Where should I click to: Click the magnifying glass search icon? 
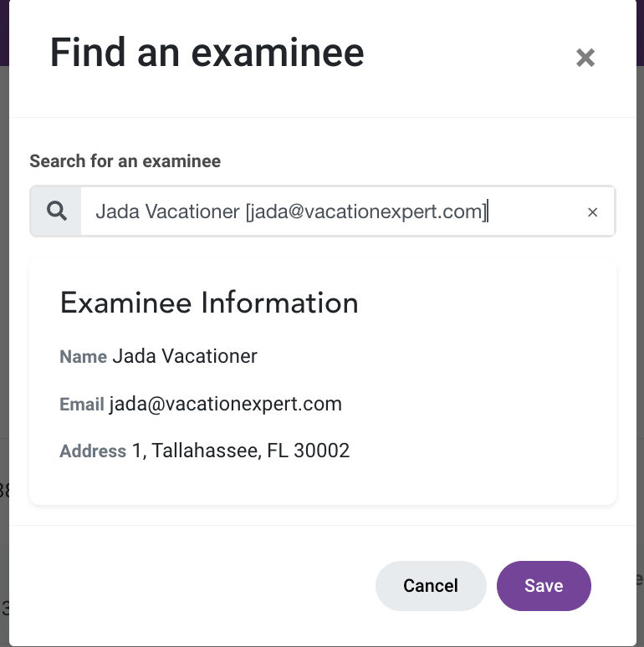pos(57,211)
